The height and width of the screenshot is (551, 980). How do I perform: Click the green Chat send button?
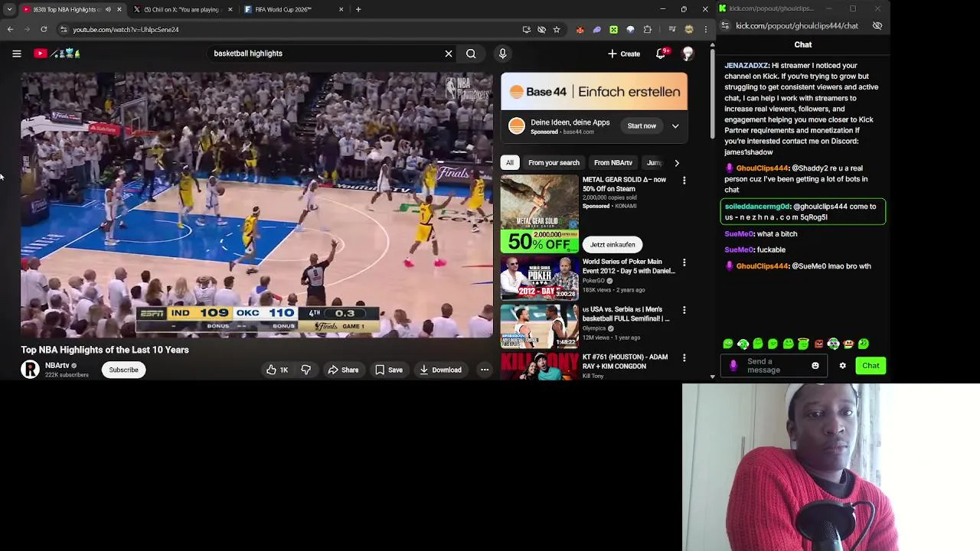[871, 366]
